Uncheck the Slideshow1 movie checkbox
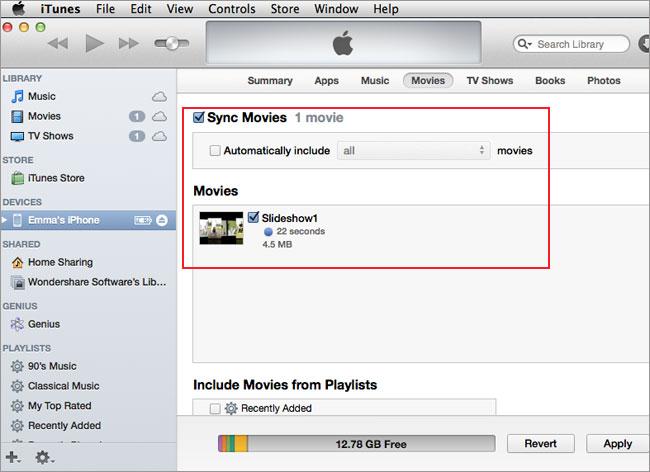The image size is (650, 472). click(x=253, y=217)
